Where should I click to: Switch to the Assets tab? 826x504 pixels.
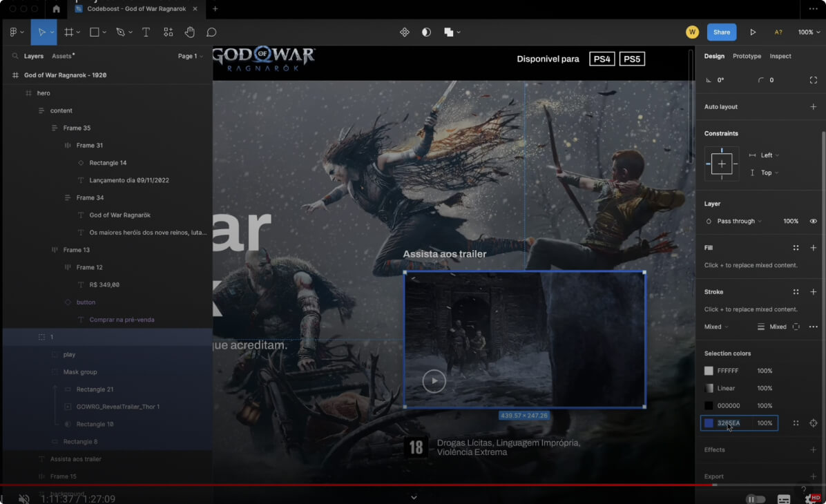point(62,57)
